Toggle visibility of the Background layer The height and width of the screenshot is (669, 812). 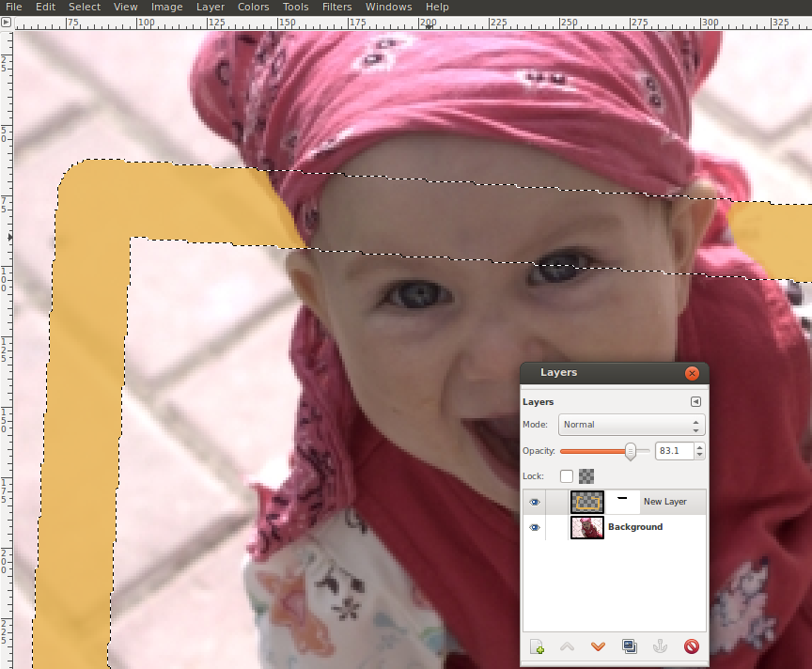click(535, 527)
